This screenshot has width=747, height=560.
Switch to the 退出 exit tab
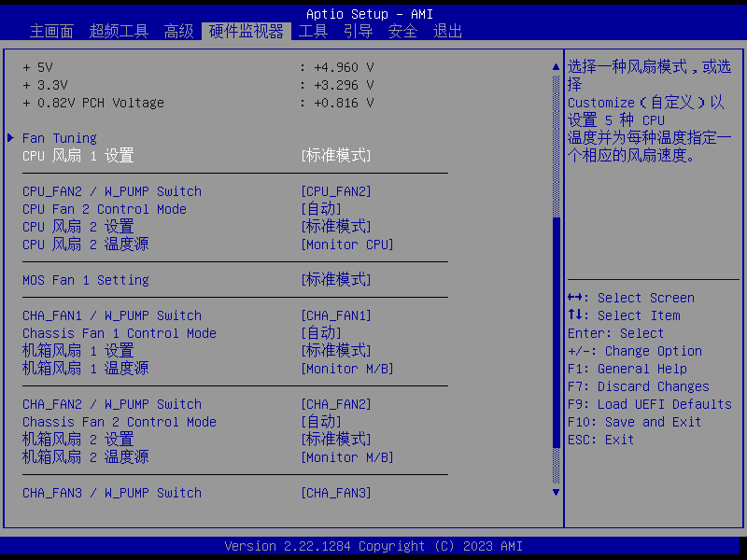point(447,31)
